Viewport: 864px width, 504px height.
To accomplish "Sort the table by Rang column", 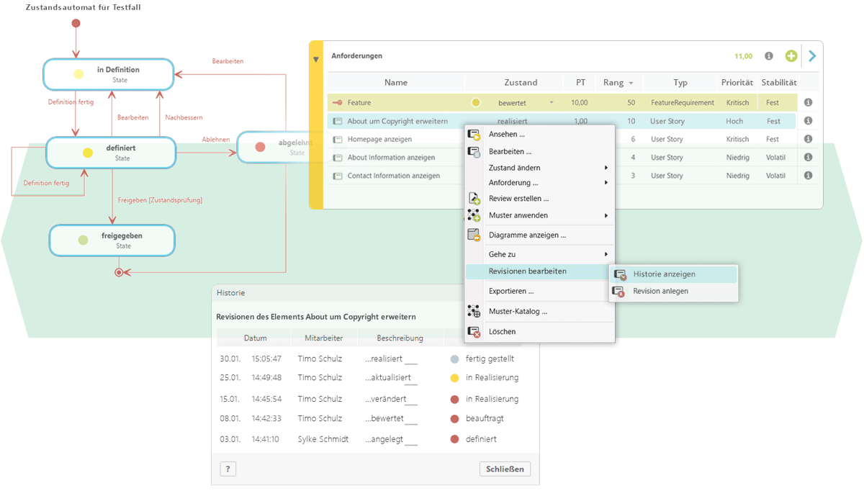I will pyautogui.click(x=618, y=83).
